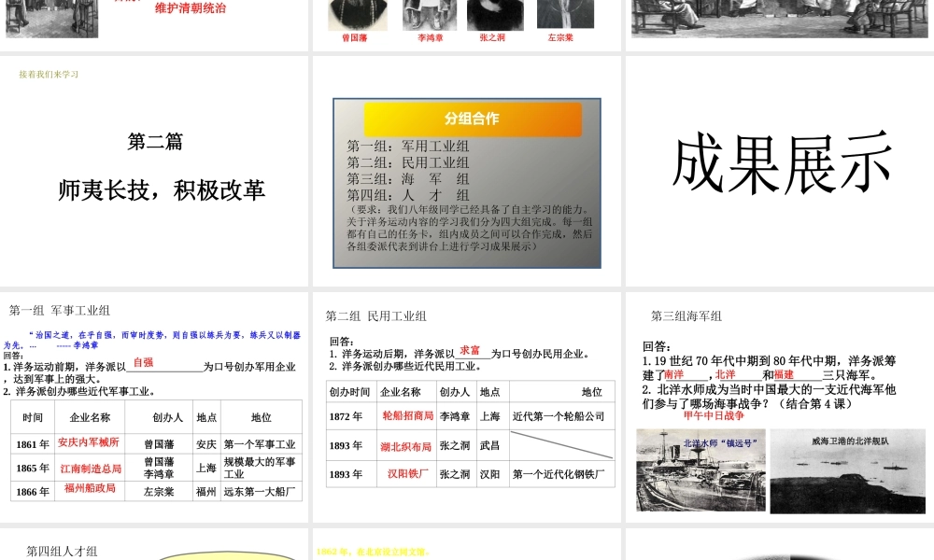Click the blue quote ending ----- 李鸿章
934x560 pixels.
(x=152, y=340)
